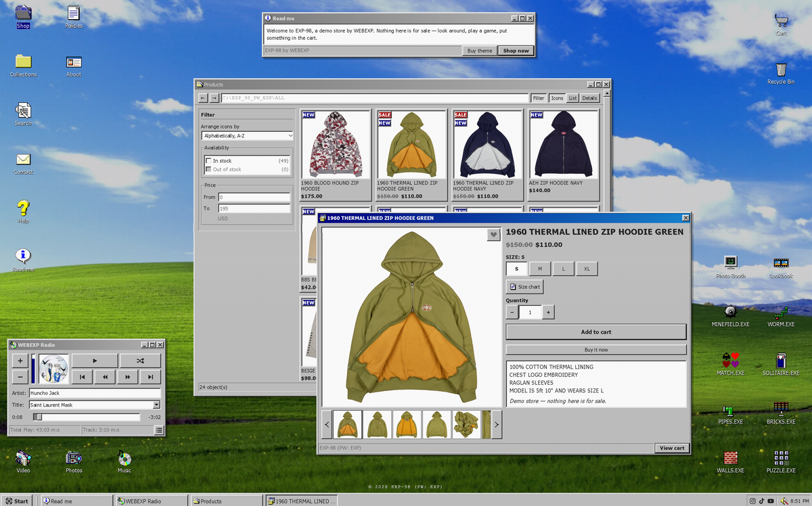Click the price From input field
The image size is (812, 506).
253,197
